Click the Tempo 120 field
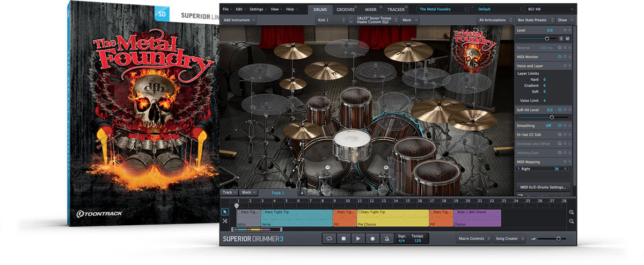This screenshot has height=265, width=644. click(417, 239)
